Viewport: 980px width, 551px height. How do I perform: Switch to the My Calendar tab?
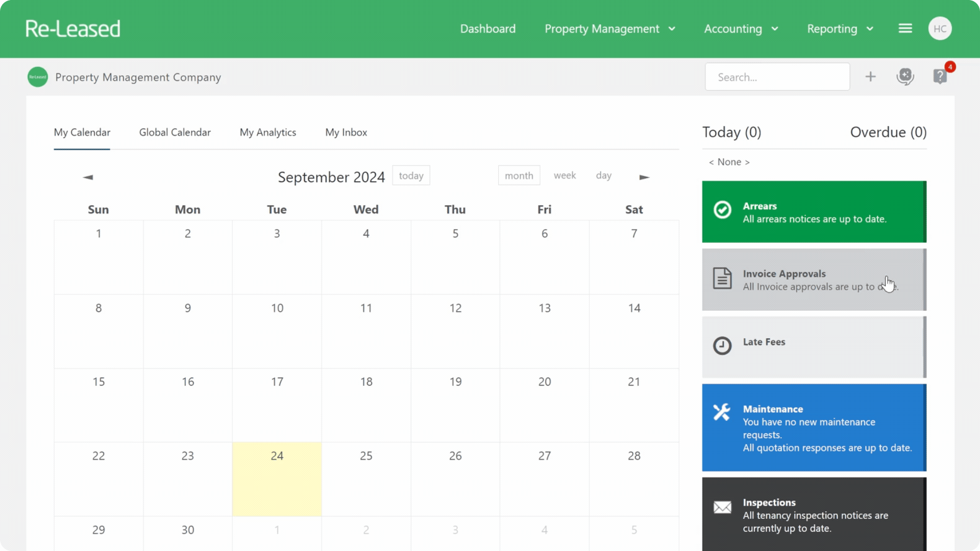coord(82,133)
